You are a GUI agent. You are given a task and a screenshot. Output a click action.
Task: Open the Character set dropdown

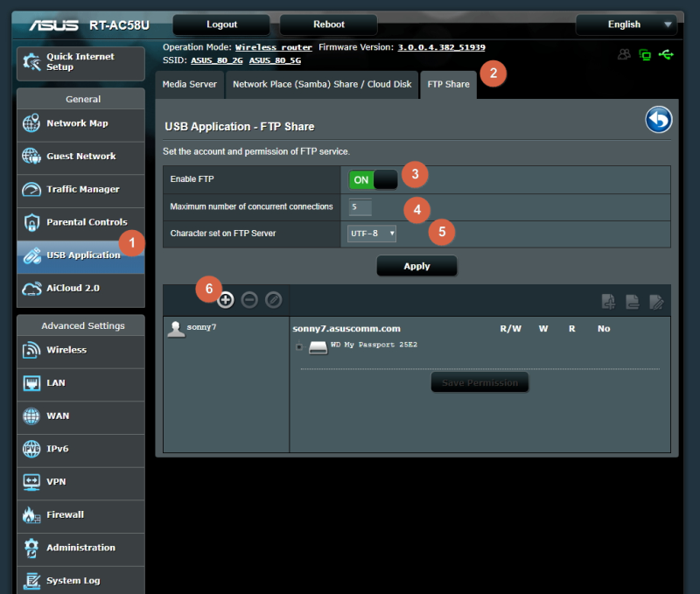371,234
